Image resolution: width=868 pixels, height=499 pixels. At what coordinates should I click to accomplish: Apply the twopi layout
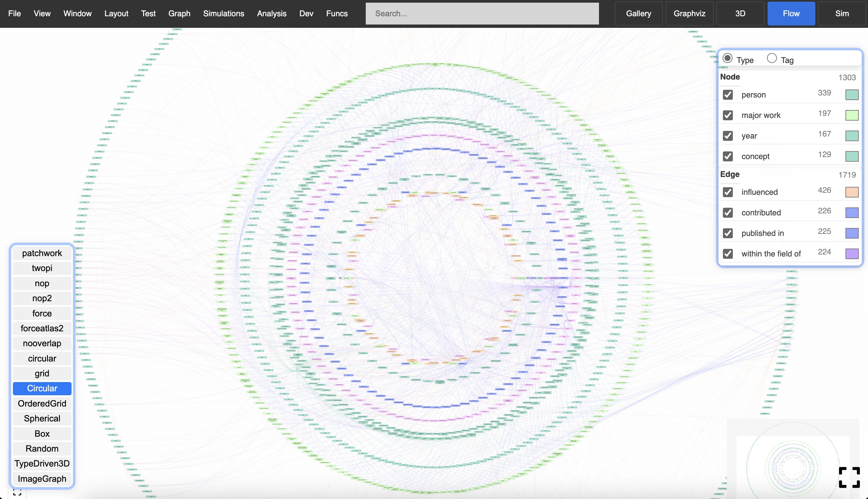(x=42, y=268)
